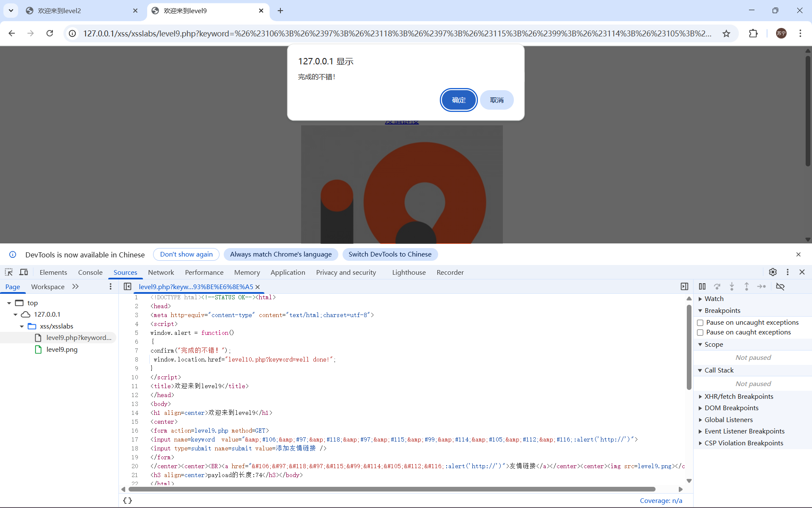The image size is (812, 508).
Task: Bookmark this page star icon
Action: pyautogui.click(x=726, y=33)
